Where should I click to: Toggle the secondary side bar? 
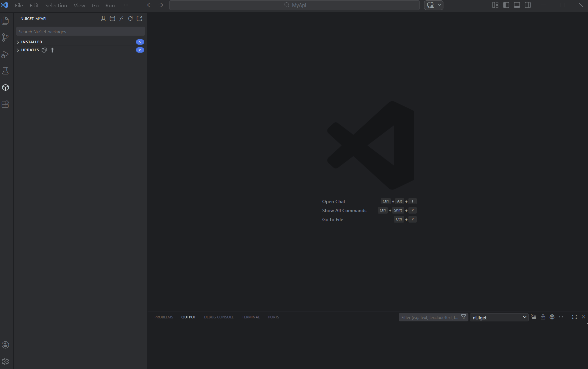tap(528, 5)
